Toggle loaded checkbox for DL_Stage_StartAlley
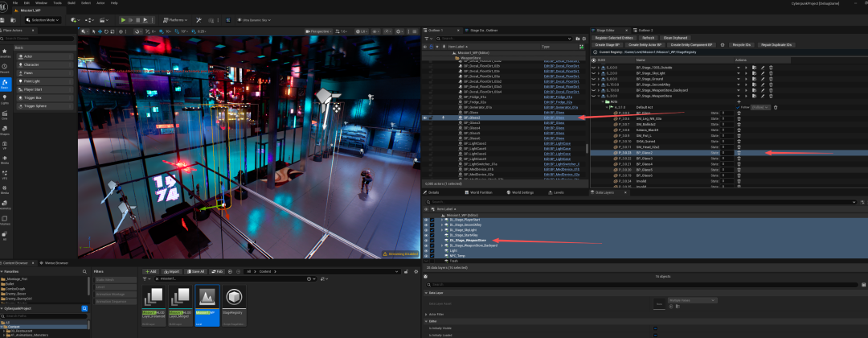 (432, 235)
